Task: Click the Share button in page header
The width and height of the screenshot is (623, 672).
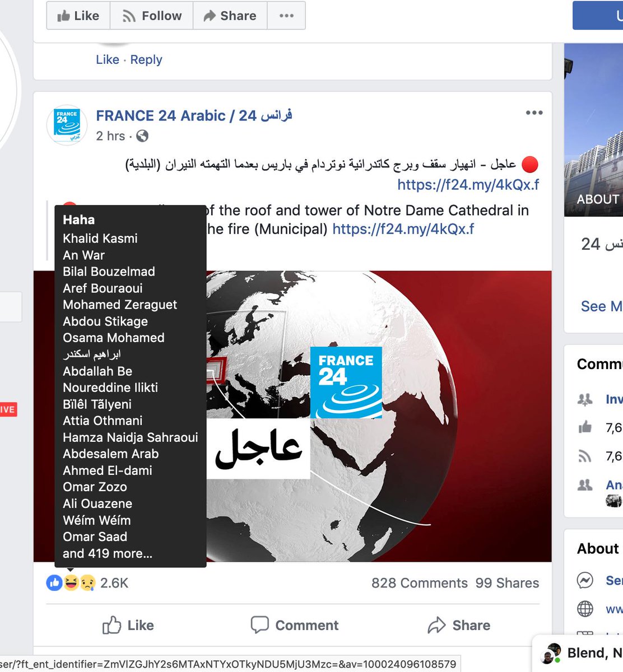Action: 230,16
